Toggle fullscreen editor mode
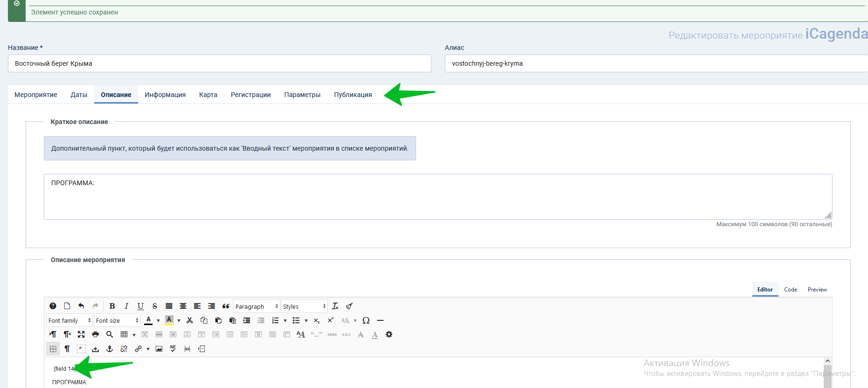Screen dimensions: 868x388 (x=81, y=334)
